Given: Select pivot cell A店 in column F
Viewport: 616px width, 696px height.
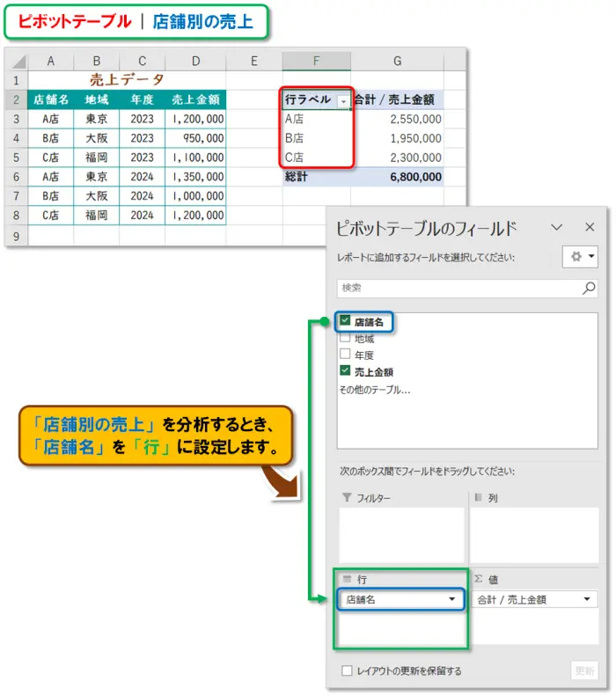Looking at the screenshot, I should pos(317,119).
